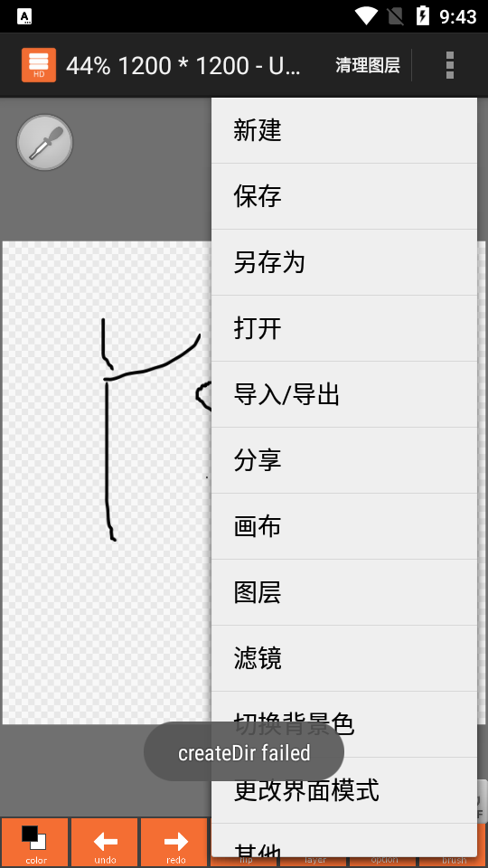This screenshot has width=488, height=868.
Task: Select 滤镜 menu entry
Action: click(x=344, y=658)
